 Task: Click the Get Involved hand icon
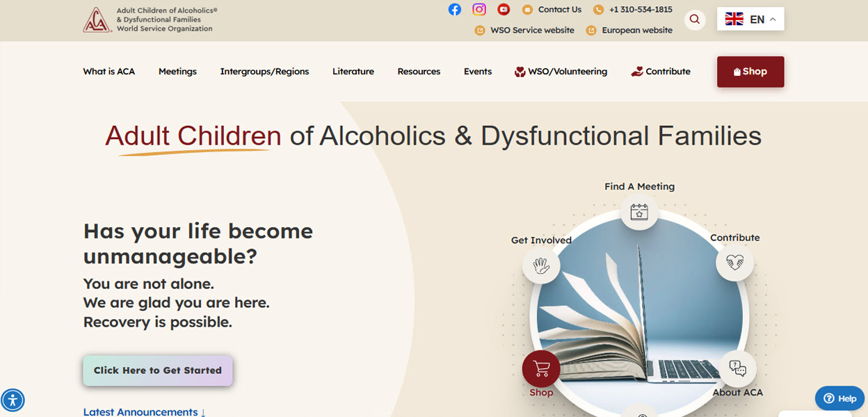tap(541, 265)
